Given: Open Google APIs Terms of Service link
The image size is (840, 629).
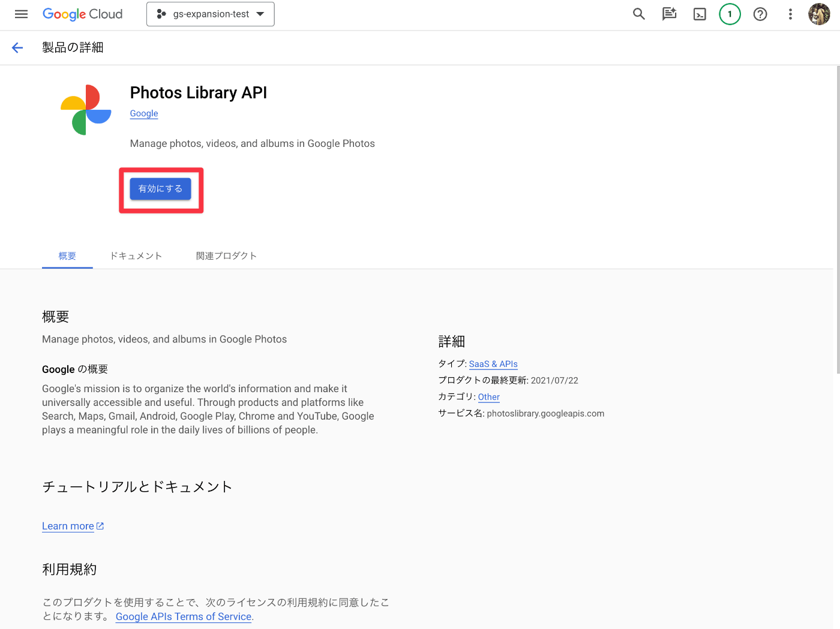Looking at the screenshot, I should coord(184,616).
